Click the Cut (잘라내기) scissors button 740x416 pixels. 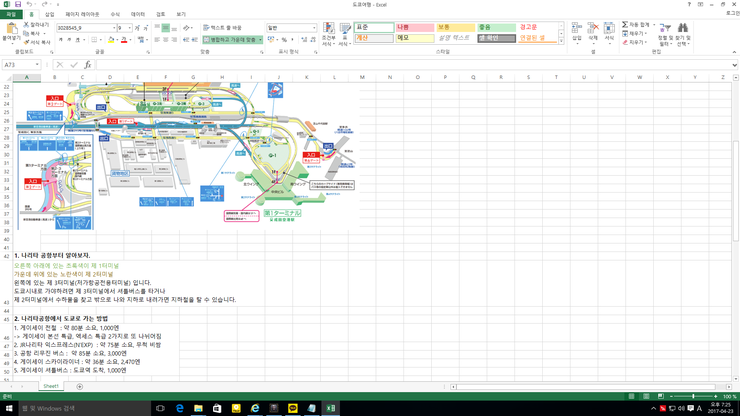tap(36, 25)
